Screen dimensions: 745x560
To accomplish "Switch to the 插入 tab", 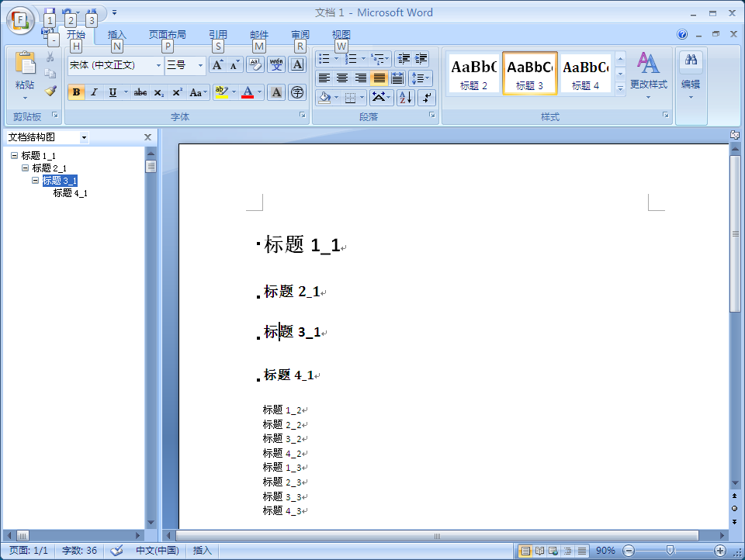I will tap(117, 35).
